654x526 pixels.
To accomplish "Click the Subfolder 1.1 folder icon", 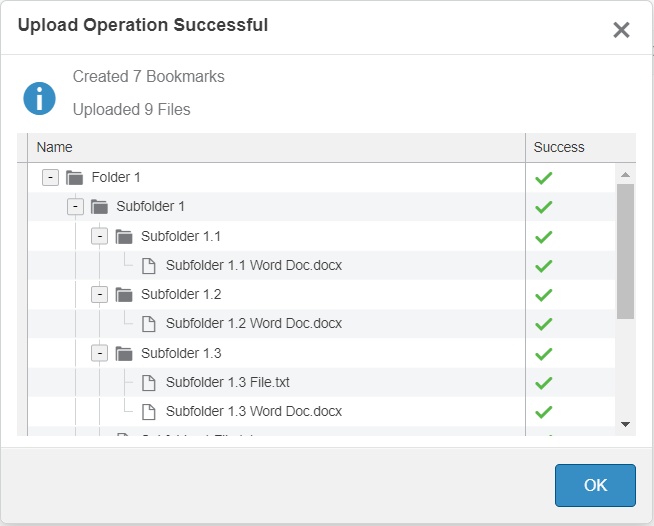I will [x=124, y=237].
